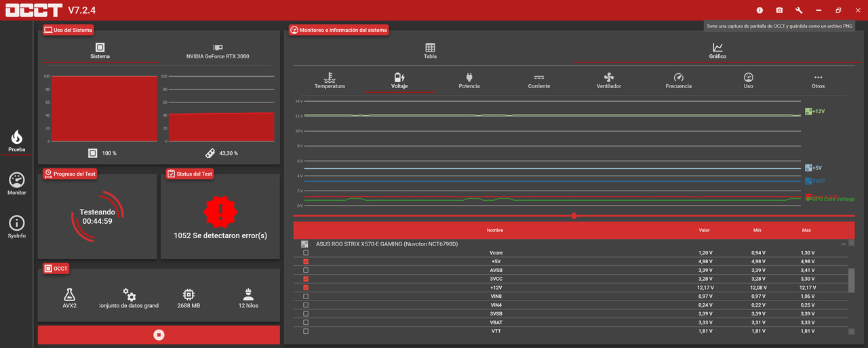The image size is (868, 348).
Task: Enable the Vcore checkbox
Action: [x=305, y=252]
